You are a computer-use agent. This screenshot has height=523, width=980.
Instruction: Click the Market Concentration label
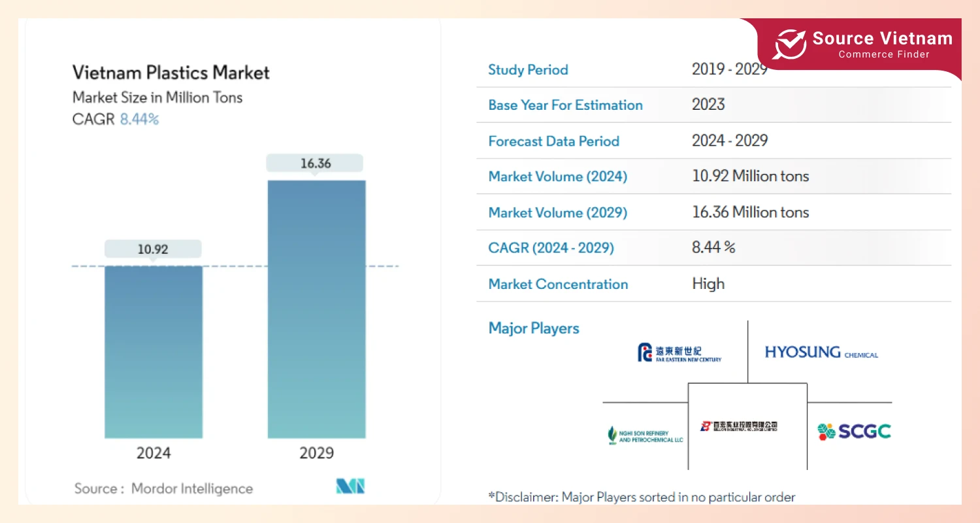point(559,284)
